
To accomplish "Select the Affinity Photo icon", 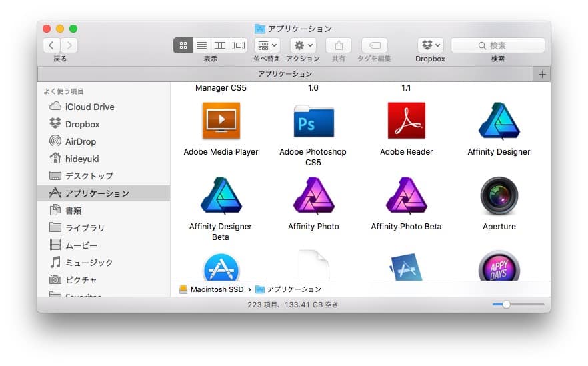I will coord(313,196).
